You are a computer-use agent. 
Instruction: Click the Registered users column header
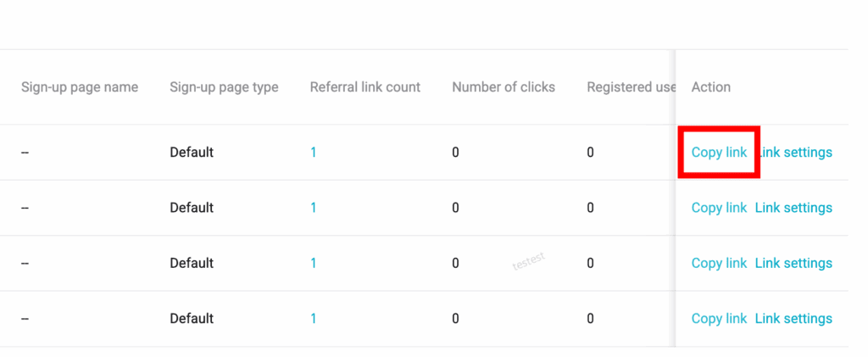click(631, 87)
